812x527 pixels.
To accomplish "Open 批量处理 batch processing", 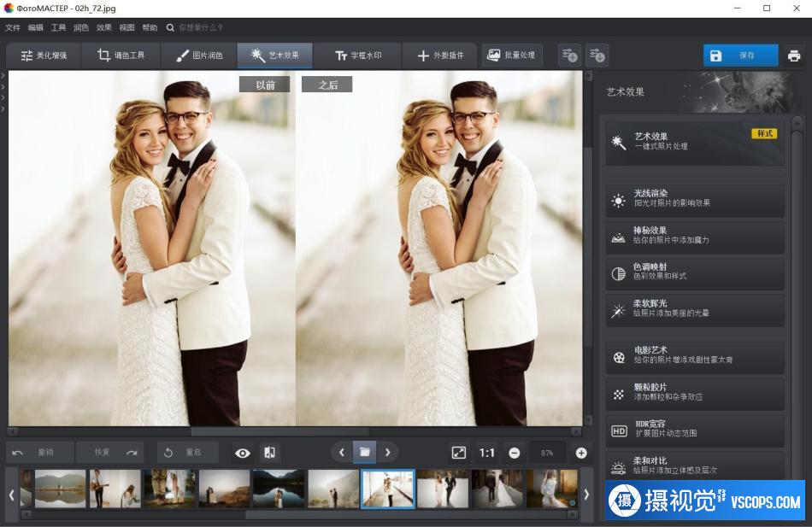I will (512, 55).
